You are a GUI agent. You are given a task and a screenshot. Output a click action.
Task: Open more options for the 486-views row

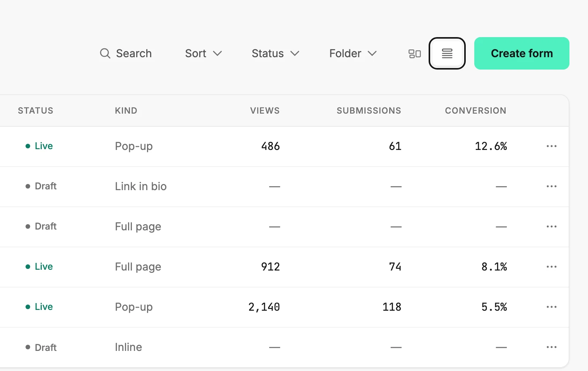tap(552, 146)
